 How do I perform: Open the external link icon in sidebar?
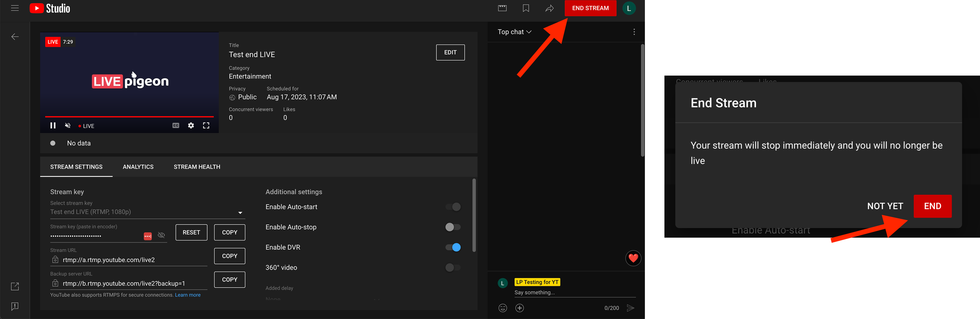15,286
